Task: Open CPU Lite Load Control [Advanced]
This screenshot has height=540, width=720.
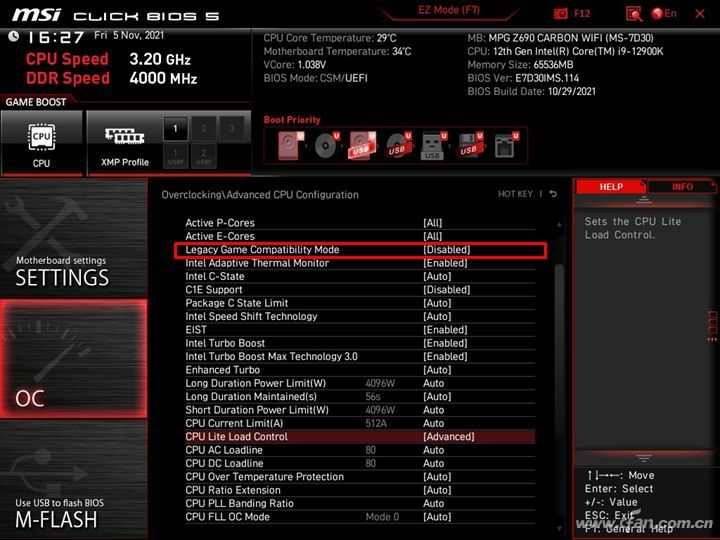Action: click(360, 437)
